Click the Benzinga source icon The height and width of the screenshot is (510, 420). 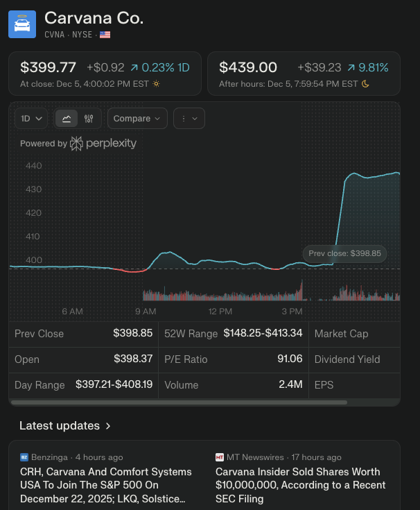pyautogui.click(x=24, y=457)
